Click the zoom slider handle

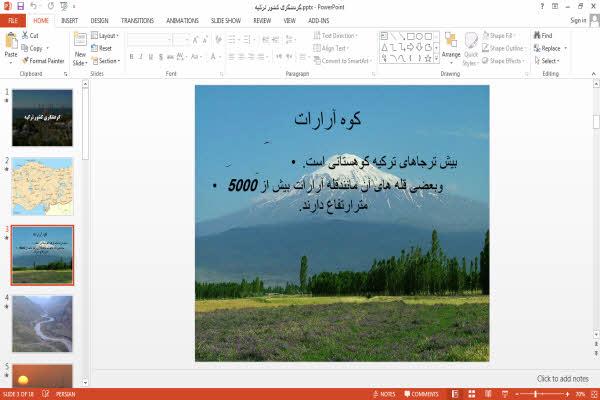point(536,394)
